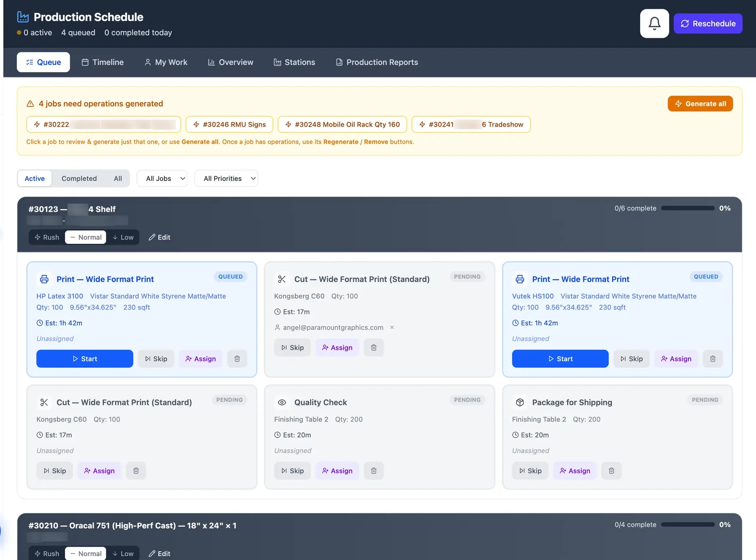Viewport: 756px width, 560px height.
Task: Click the printer icon on Vutek HS100 card
Action: coord(520,279)
